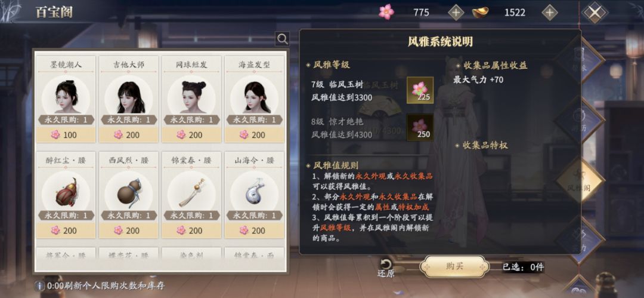The height and width of the screenshot is (298, 644).
Task: Select the 醉红尘·腰 gourd accessory
Action: coord(66,195)
